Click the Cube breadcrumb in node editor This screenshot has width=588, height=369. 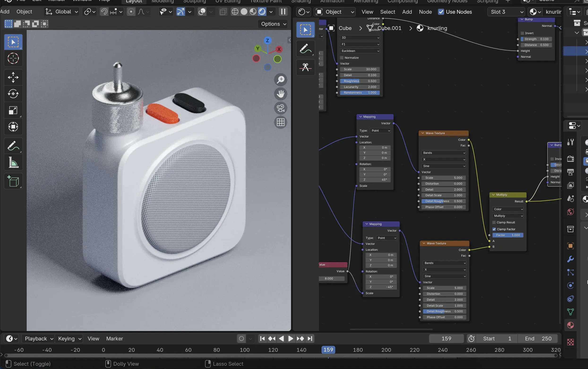(345, 28)
